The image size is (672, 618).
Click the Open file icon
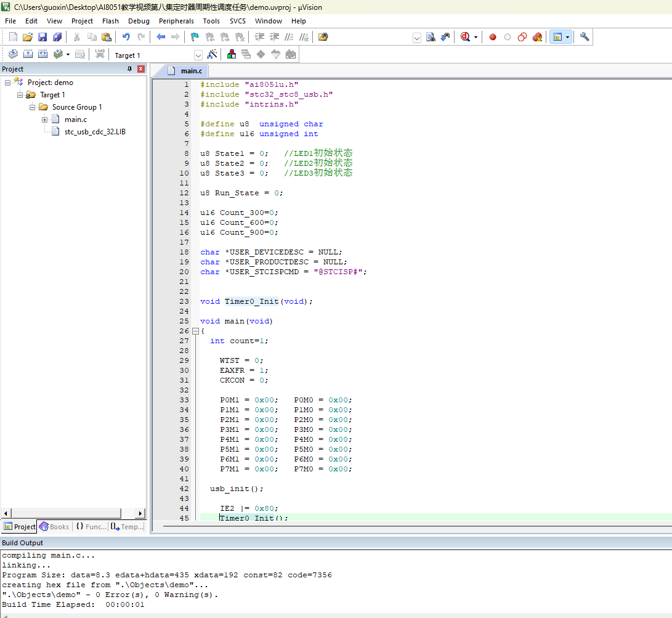pos(28,37)
